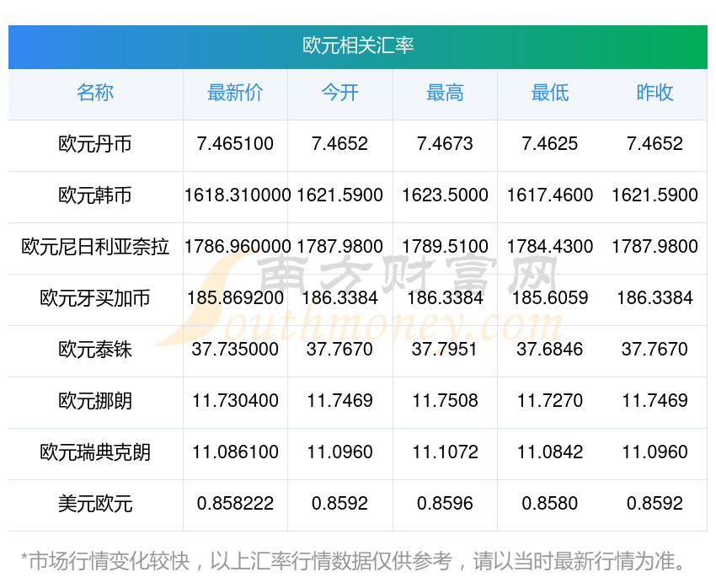
Task: Select the 11.7508 high value
Action: [445, 401]
